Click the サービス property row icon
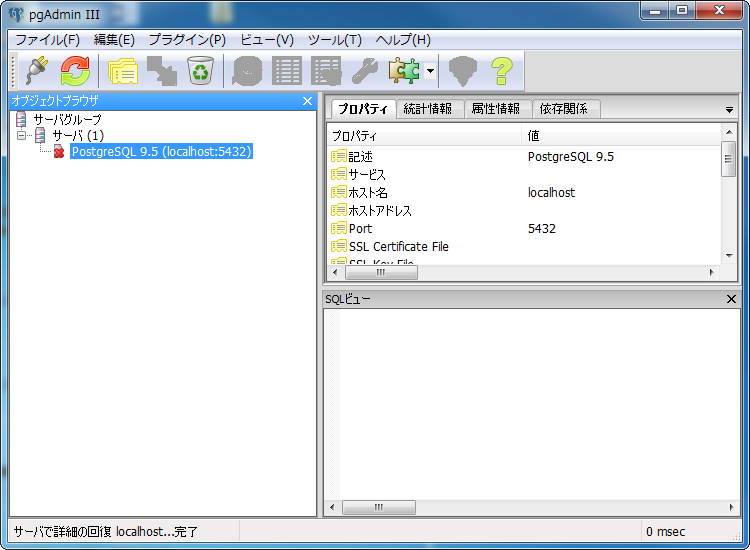The height and width of the screenshot is (550, 750). [x=339, y=174]
